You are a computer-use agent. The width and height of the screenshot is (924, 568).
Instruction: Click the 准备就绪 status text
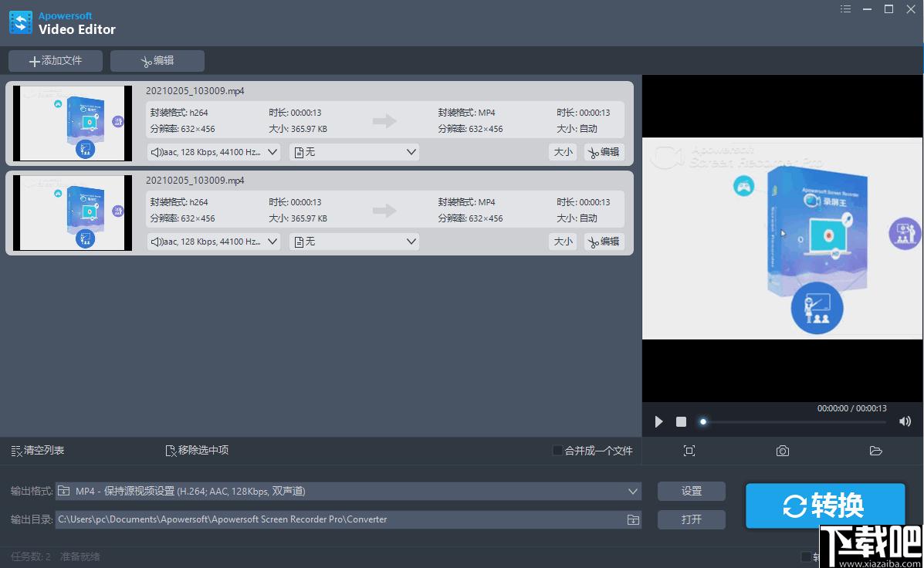(x=80, y=556)
